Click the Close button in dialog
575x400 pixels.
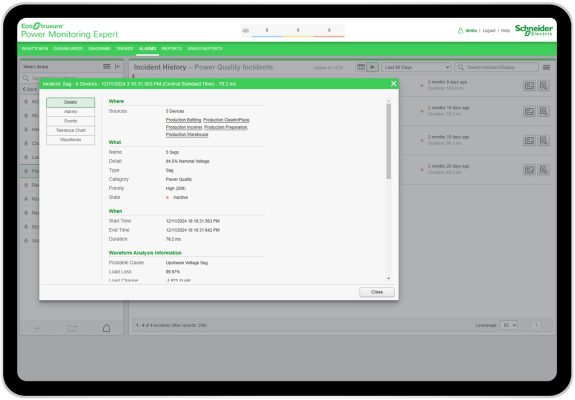377,292
